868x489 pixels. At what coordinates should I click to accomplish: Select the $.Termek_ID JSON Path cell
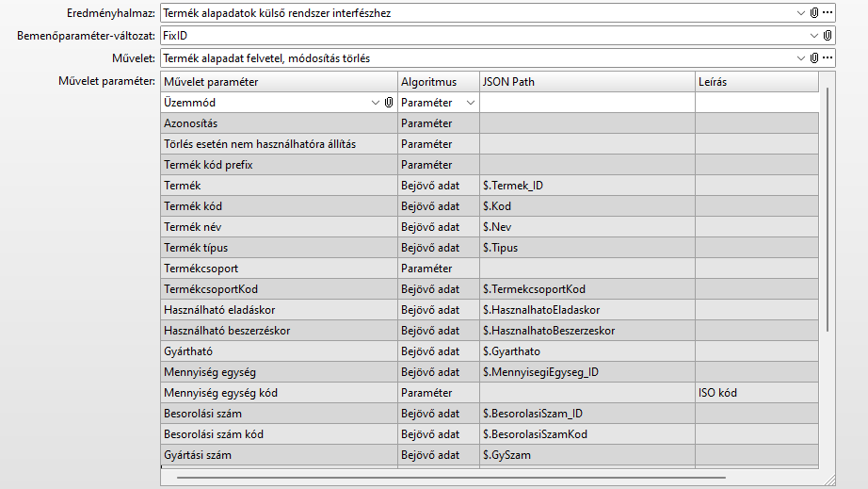click(587, 186)
